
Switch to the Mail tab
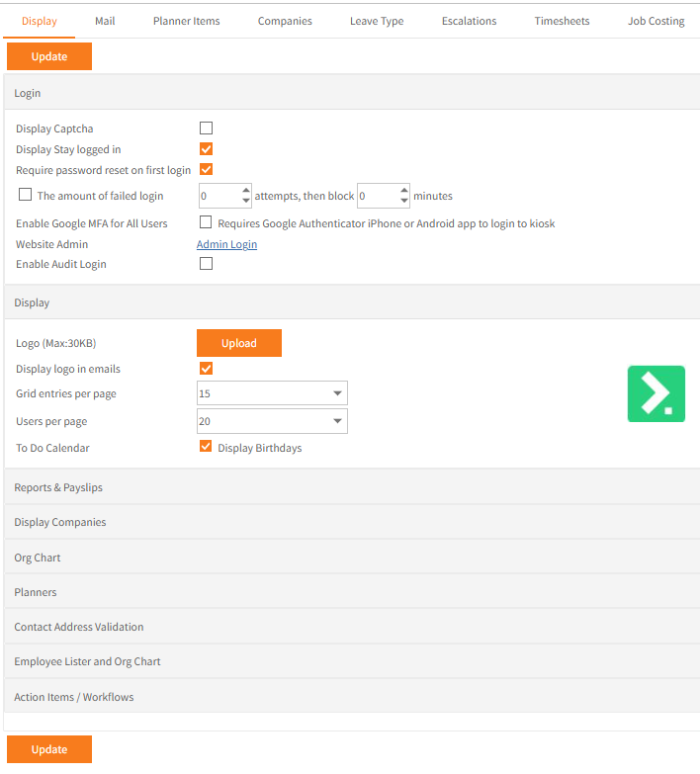tap(105, 21)
